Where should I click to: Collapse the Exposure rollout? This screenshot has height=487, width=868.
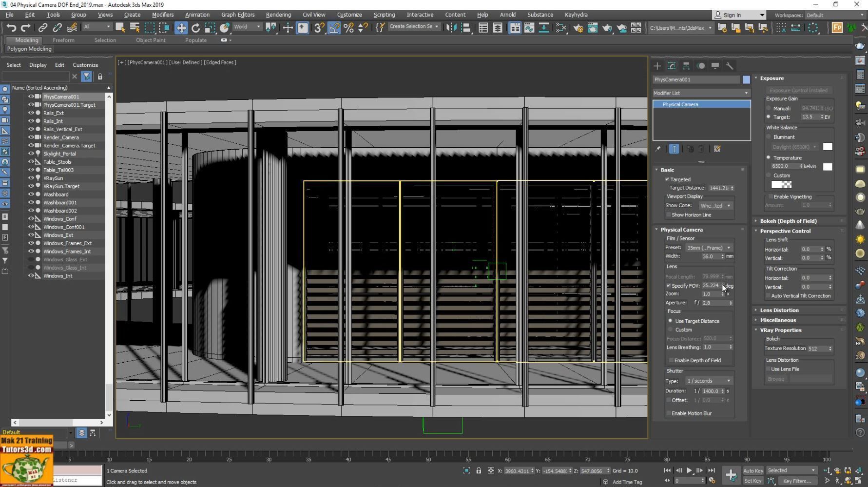772,78
